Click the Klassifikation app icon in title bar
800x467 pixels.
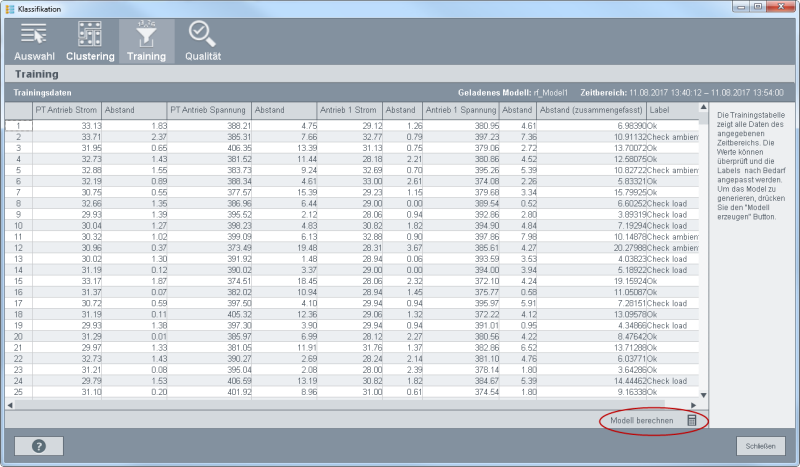pyautogui.click(x=10, y=7)
